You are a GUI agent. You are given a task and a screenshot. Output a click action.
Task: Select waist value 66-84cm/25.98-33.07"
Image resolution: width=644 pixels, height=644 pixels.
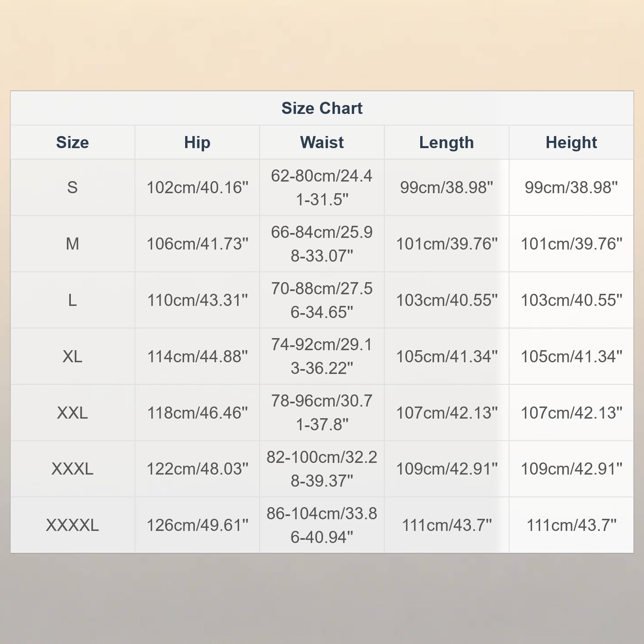(x=322, y=244)
